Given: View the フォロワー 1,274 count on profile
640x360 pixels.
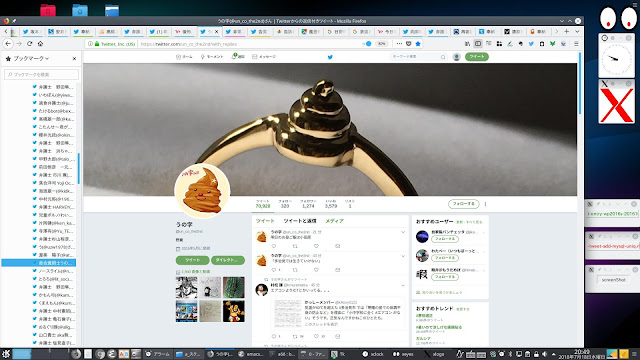Looking at the screenshot, I should point(308,204).
